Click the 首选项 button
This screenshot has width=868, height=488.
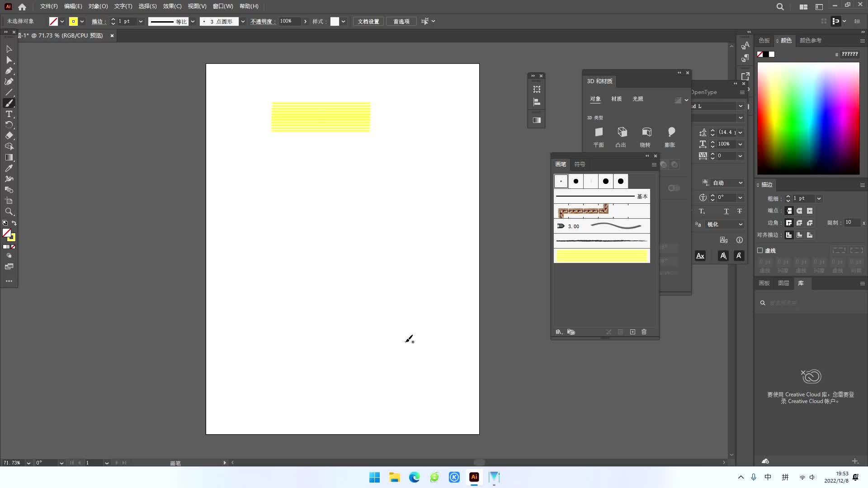(x=401, y=21)
